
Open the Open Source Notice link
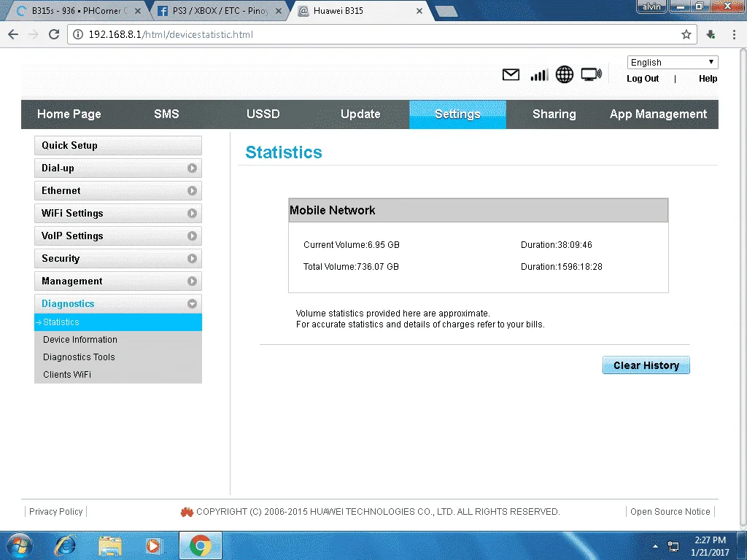670,511
